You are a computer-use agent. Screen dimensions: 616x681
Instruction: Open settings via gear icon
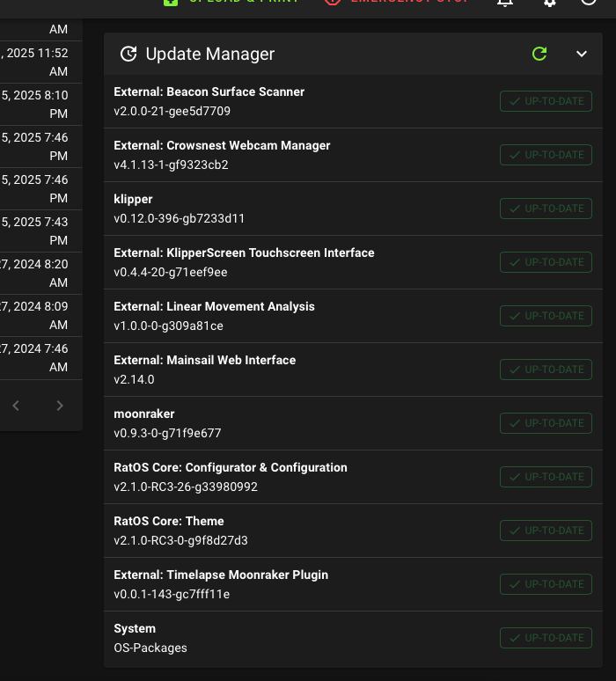550,2
